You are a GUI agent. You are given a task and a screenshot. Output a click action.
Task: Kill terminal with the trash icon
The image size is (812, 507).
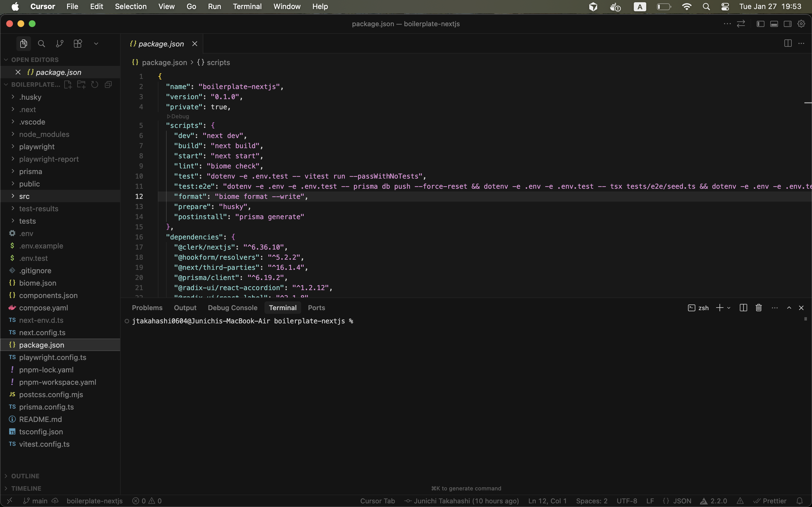758,308
